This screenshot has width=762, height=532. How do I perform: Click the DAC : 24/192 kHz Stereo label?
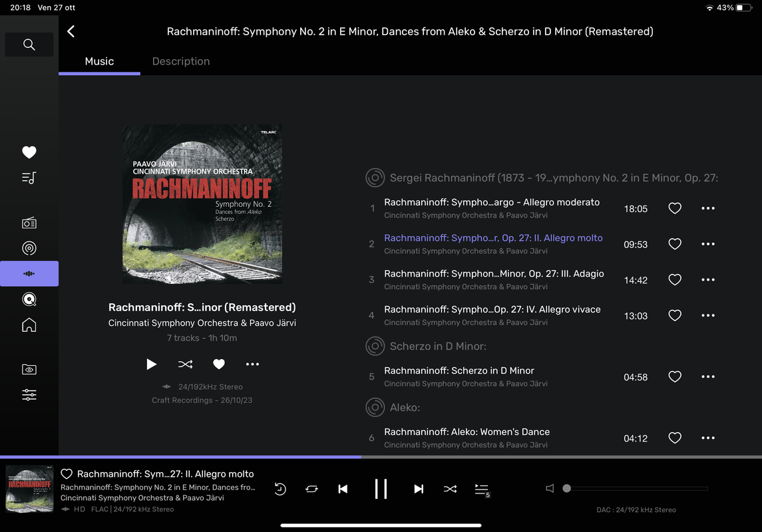click(636, 509)
